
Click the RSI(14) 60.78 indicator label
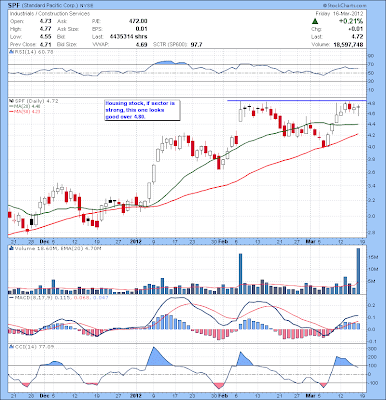pos(33,52)
